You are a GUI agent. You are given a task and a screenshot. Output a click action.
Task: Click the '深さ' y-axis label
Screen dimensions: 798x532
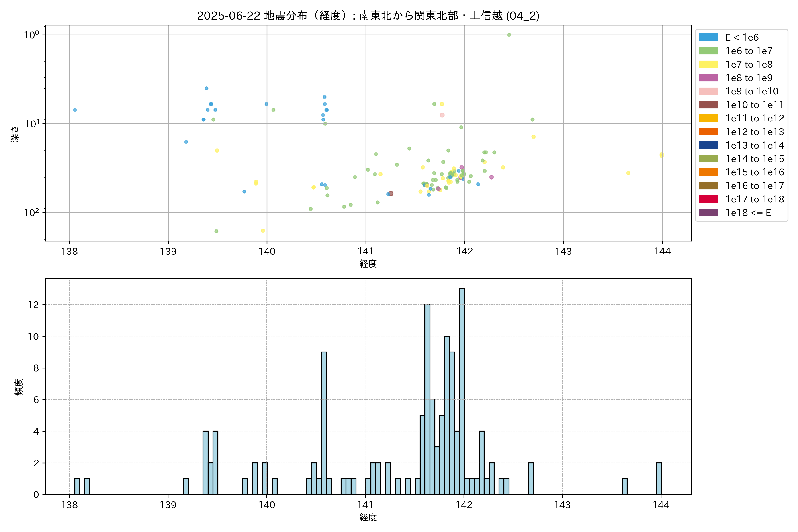point(15,134)
